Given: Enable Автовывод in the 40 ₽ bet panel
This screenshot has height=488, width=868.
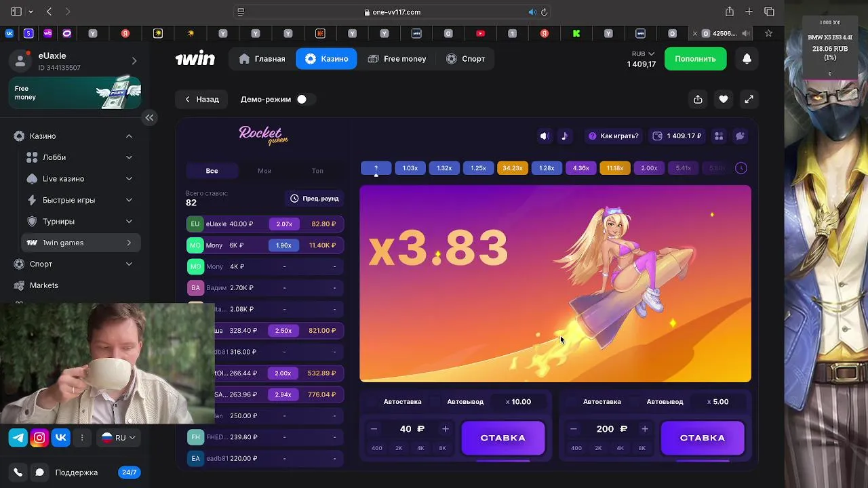Looking at the screenshot, I should coord(465,402).
